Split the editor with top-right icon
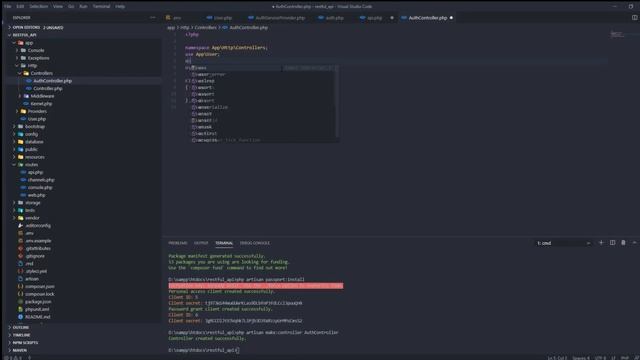640x360 pixels. (x=634, y=18)
